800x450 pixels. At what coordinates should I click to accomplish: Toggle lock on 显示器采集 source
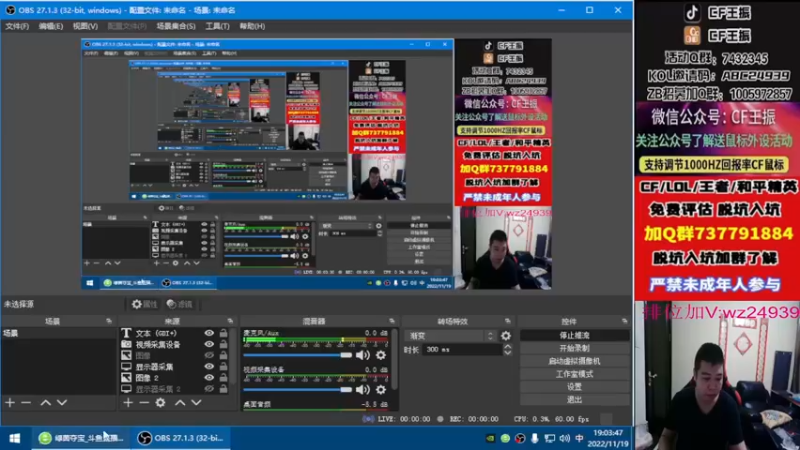click(223, 366)
